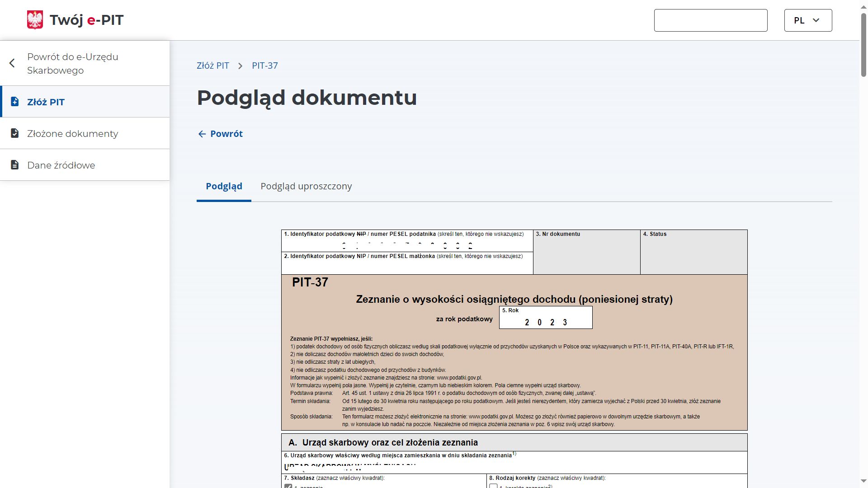Click the Złóż PIT document-plus icon
Viewport: 868px width, 488px height.
15,102
